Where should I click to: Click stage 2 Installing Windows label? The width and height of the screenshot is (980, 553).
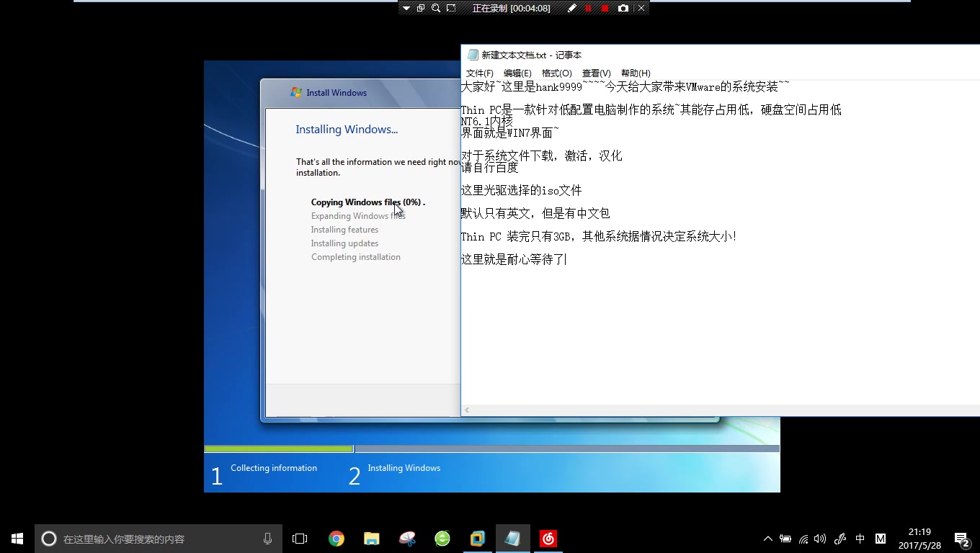(x=404, y=468)
